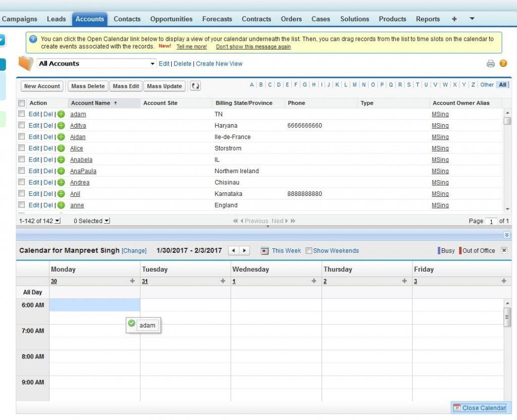Viewport: 517px width, 420px height.
Task: Click the plus icon on Tuesday's column header
Action: click(223, 281)
